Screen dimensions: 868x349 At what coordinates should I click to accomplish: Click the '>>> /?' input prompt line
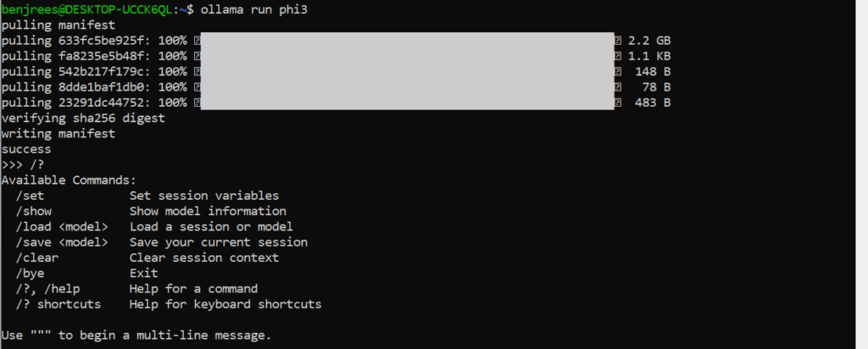point(22,164)
